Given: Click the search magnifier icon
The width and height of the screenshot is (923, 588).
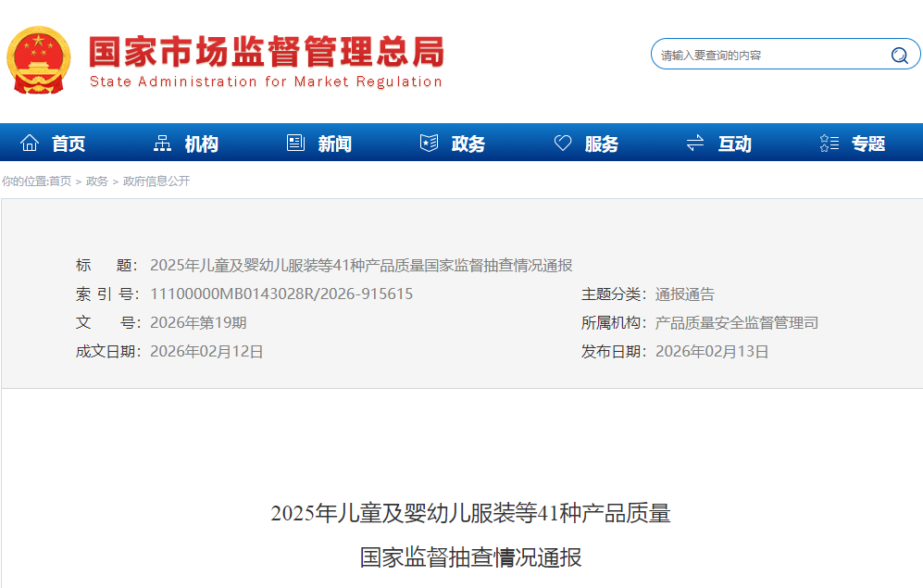Looking at the screenshot, I should pyautogui.click(x=899, y=56).
